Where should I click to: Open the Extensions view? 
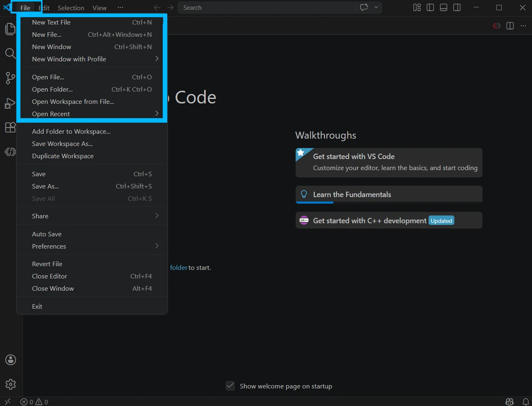coord(11,127)
